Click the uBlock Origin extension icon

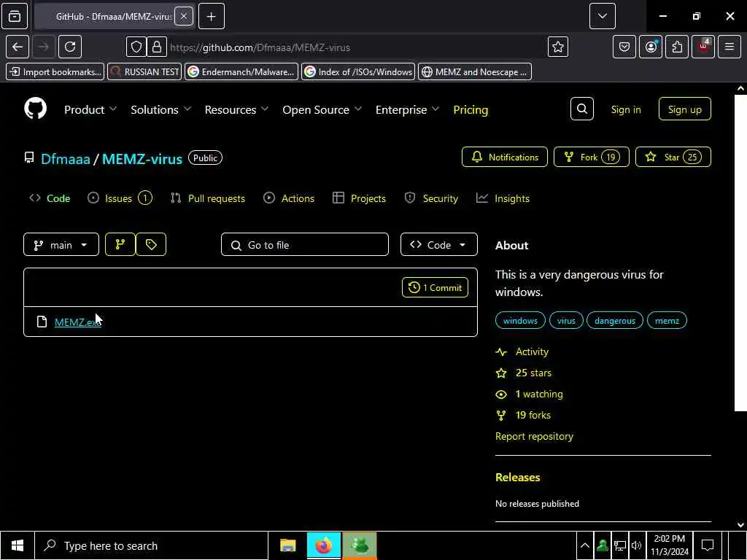click(x=703, y=47)
